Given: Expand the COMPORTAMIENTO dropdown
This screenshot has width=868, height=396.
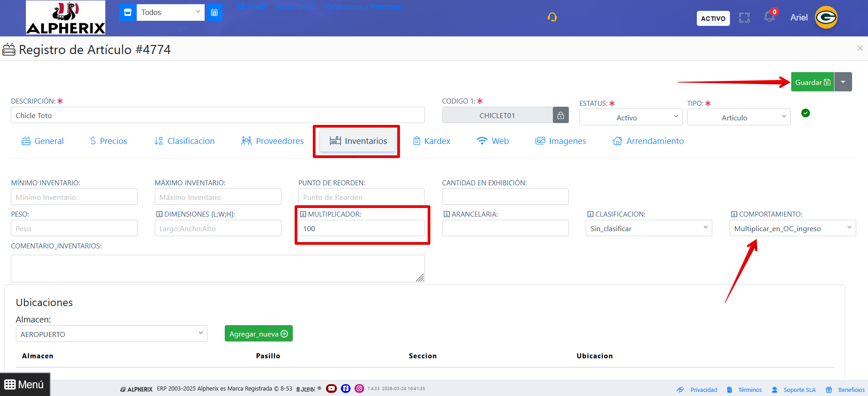Looking at the screenshot, I should 793,228.
